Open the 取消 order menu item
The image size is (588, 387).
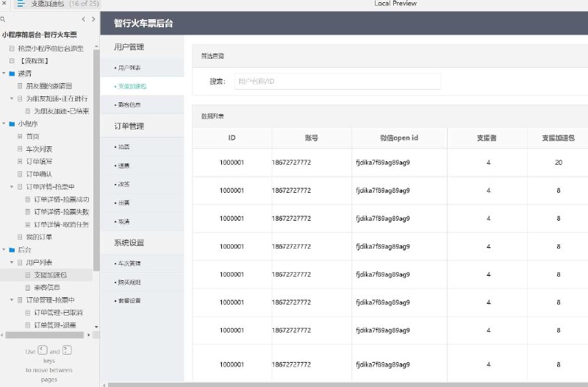(x=142, y=221)
